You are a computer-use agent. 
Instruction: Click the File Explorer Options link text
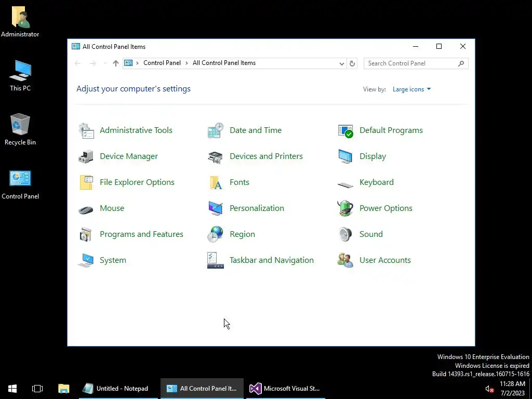pyautogui.click(x=137, y=182)
